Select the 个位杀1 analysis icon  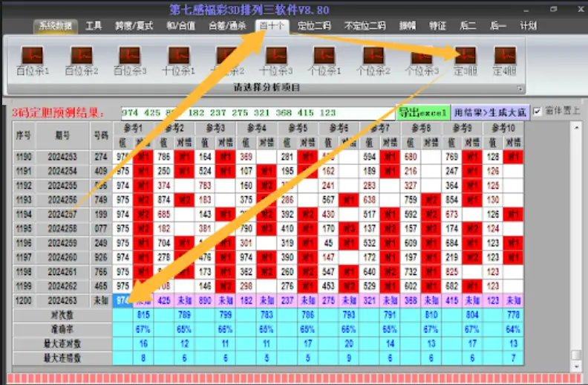(324, 56)
